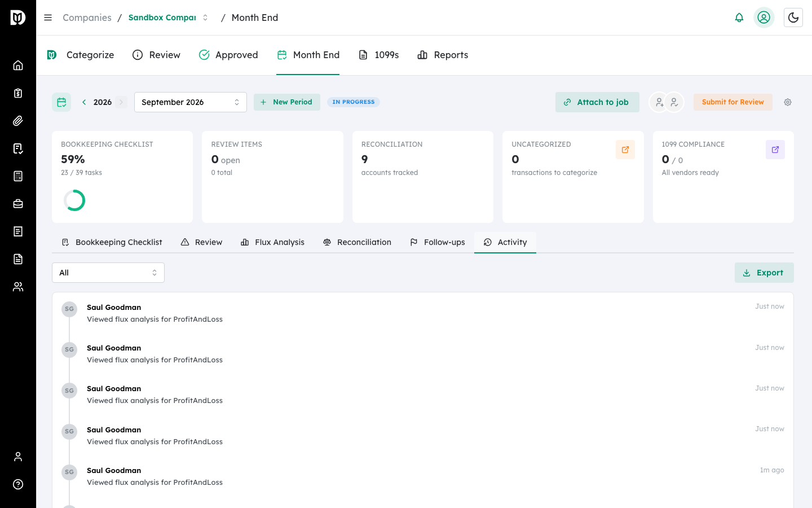Click the IN PROGRESS status badge
The height and width of the screenshot is (508, 812).
pos(354,102)
